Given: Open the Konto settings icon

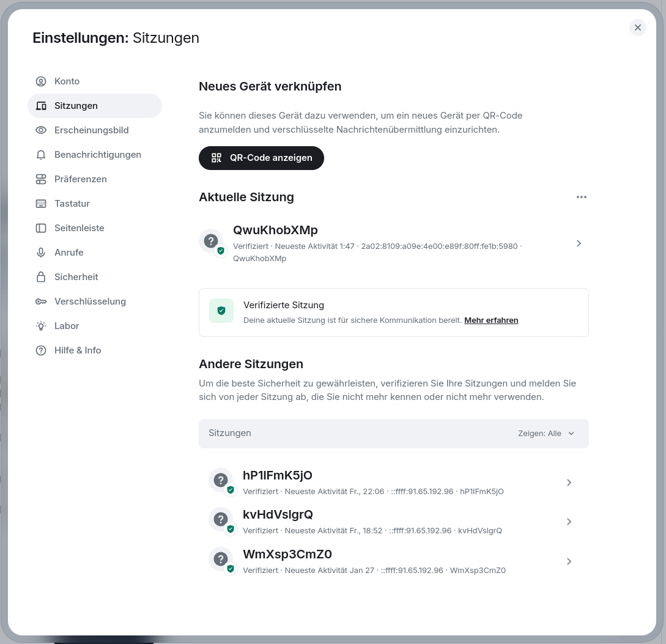Looking at the screenshot, I should (x=41, y=81).
